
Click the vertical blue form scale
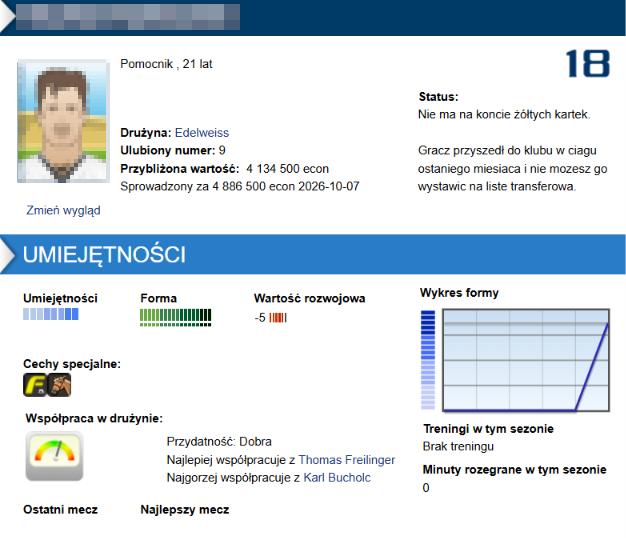[x=428, y=360]
